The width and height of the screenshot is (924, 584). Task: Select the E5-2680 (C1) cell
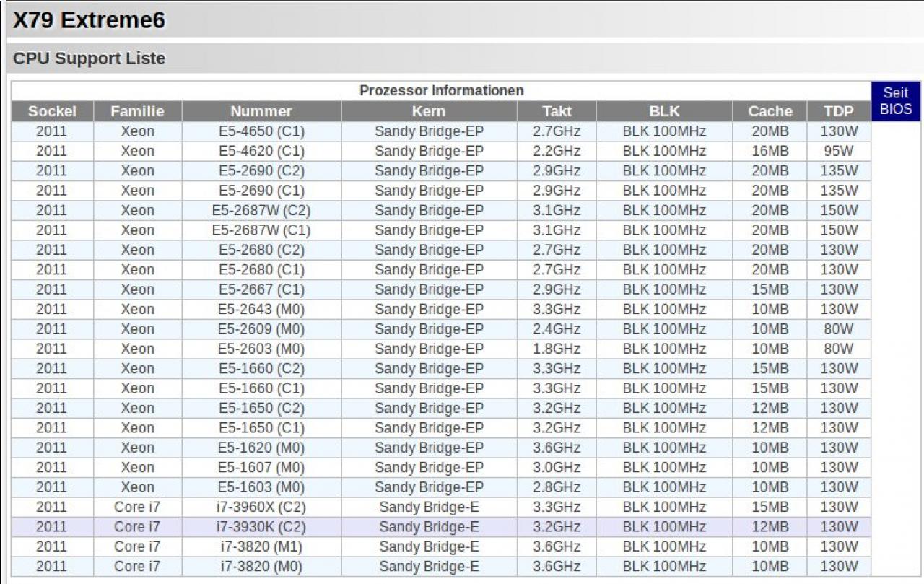point(261,269)
